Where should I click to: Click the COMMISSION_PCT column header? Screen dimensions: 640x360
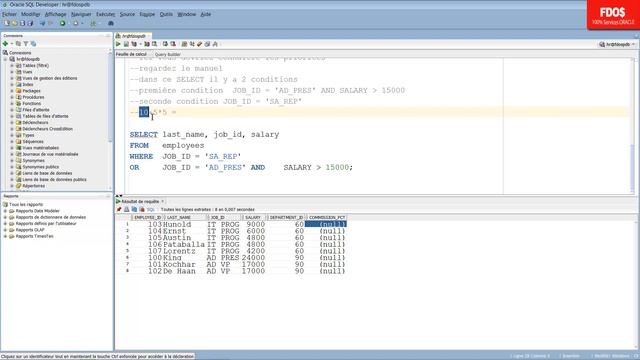(x=327, y=218)
